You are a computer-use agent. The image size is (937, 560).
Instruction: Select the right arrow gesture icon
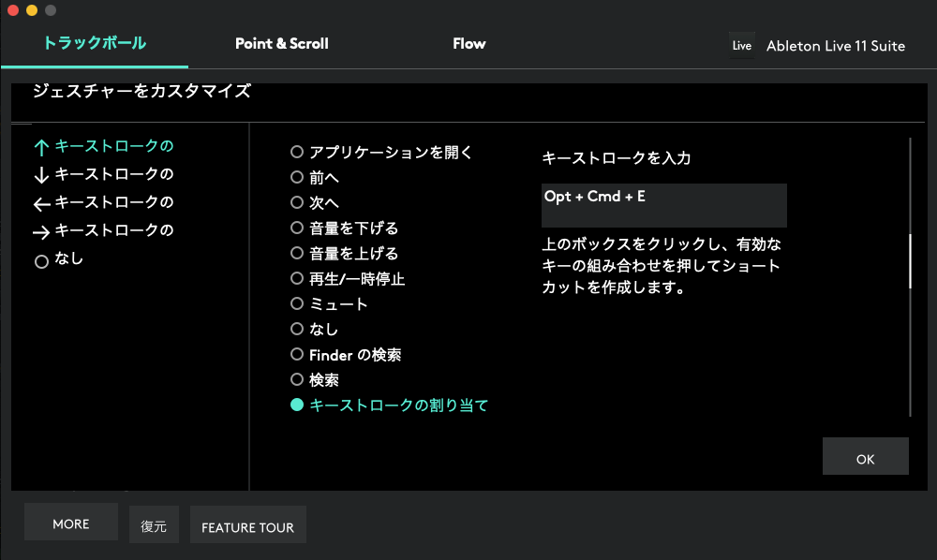(40, 231)
